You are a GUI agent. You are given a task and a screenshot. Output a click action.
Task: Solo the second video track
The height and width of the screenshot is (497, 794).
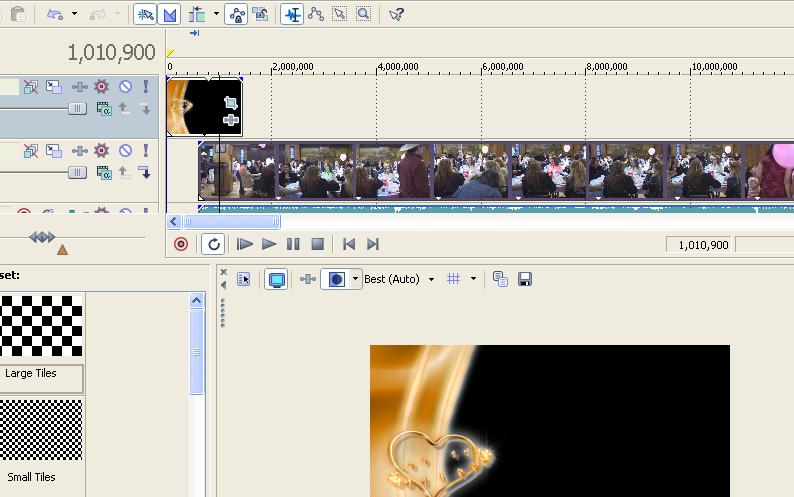point(146,151)
